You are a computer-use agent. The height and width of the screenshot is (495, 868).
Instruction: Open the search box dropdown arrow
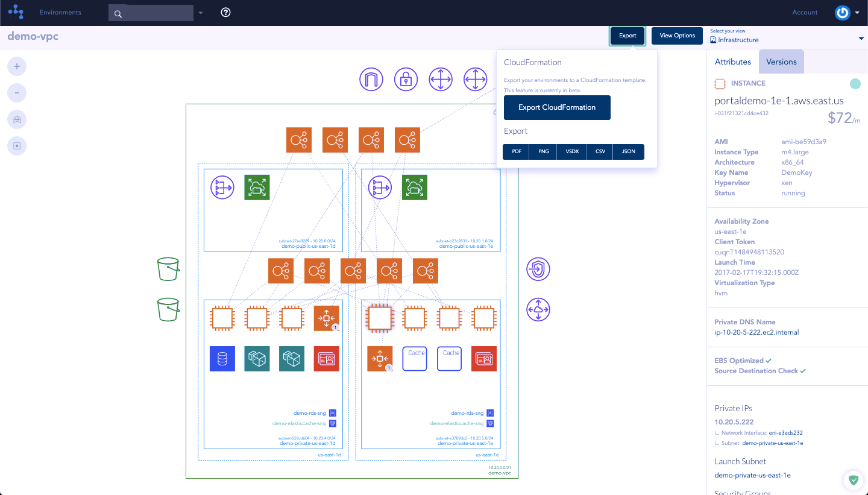click(x=201, y=13)
